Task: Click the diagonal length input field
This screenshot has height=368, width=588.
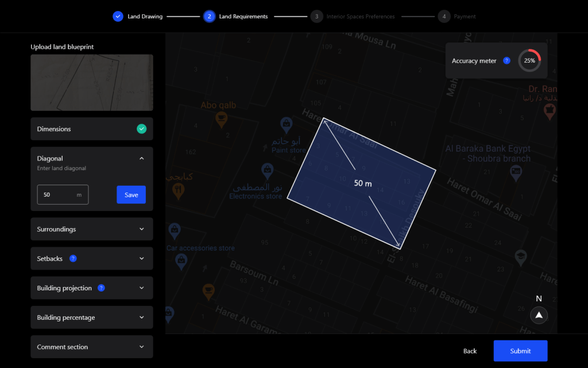Action: [x=57, y=195]
